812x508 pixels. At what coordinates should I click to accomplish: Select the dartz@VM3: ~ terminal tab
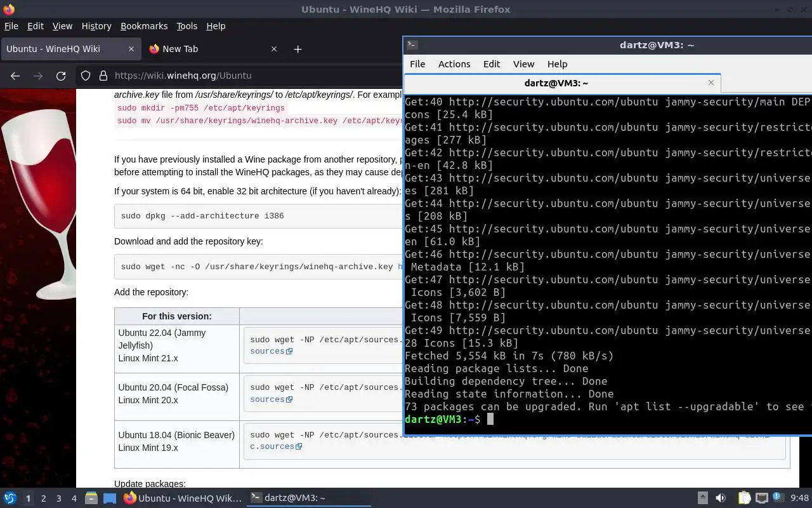pos(562,83)
